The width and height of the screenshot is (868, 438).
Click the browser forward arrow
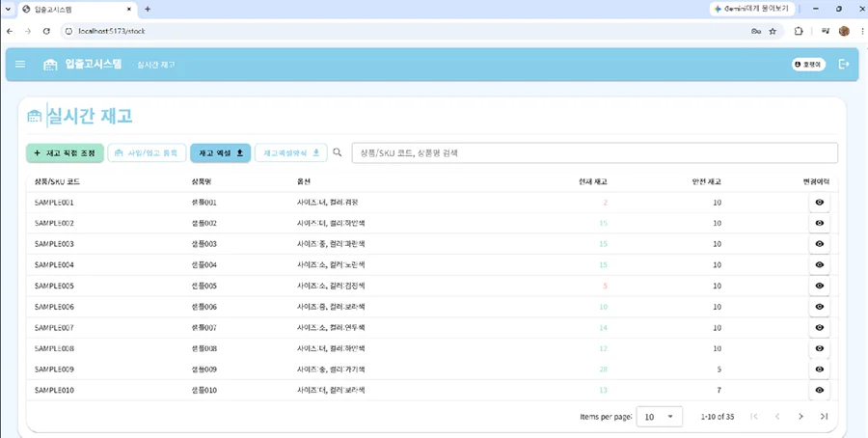(28, 31)
